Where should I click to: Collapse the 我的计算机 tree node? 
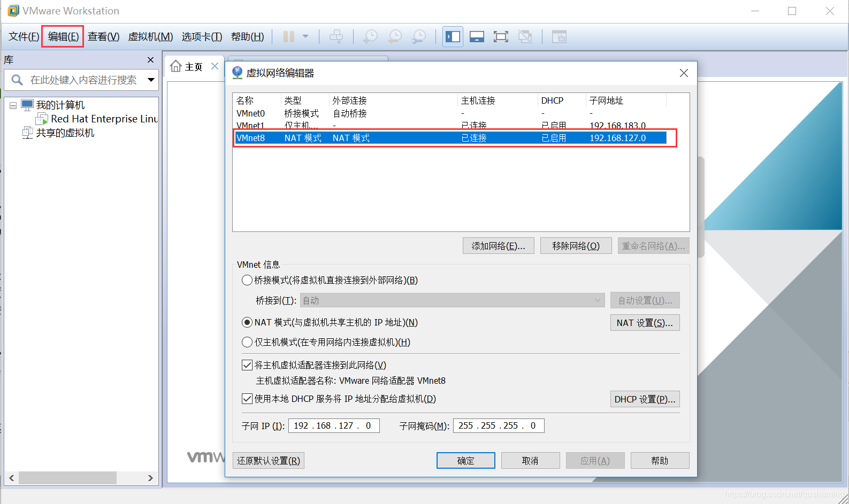click(13, 105)
